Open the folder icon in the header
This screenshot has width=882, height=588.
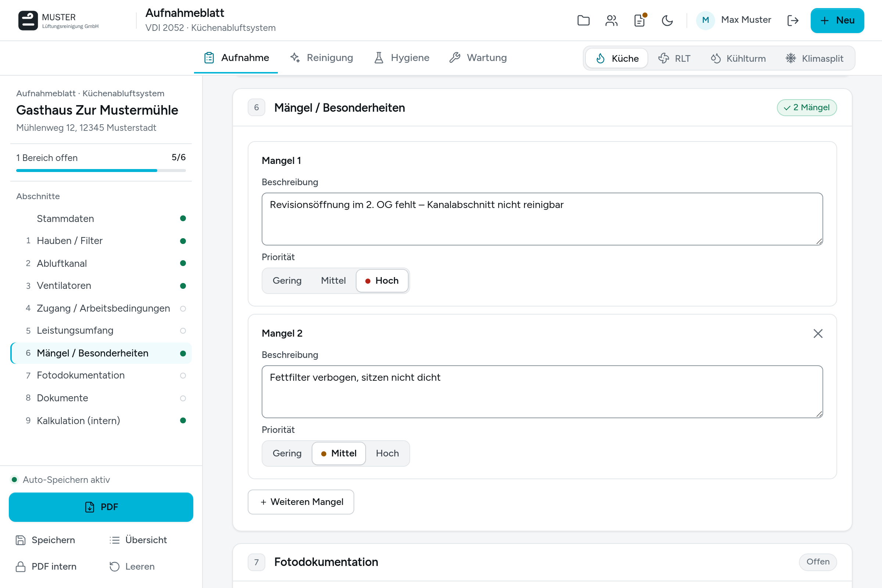583,20
